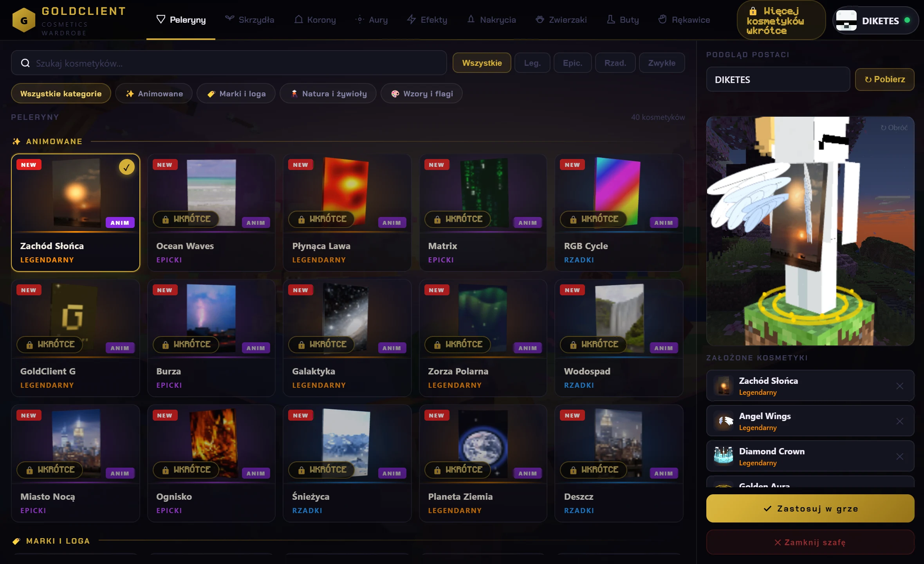The height and width of the screenshot is (564, 924).
Task: Select the Zorza Polarna cape card
Action: coord(483,338)
